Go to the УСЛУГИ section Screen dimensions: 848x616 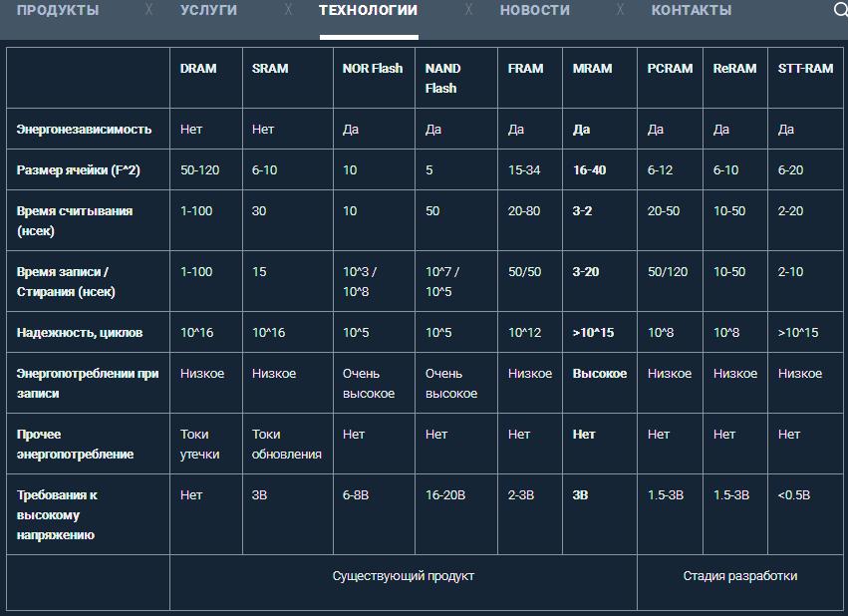(x=208, y=10)
